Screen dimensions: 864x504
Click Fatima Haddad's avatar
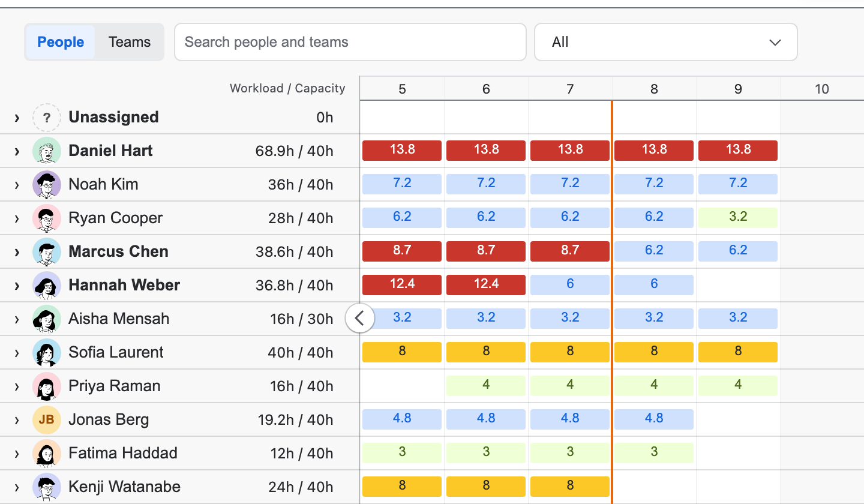coord(47,453)
